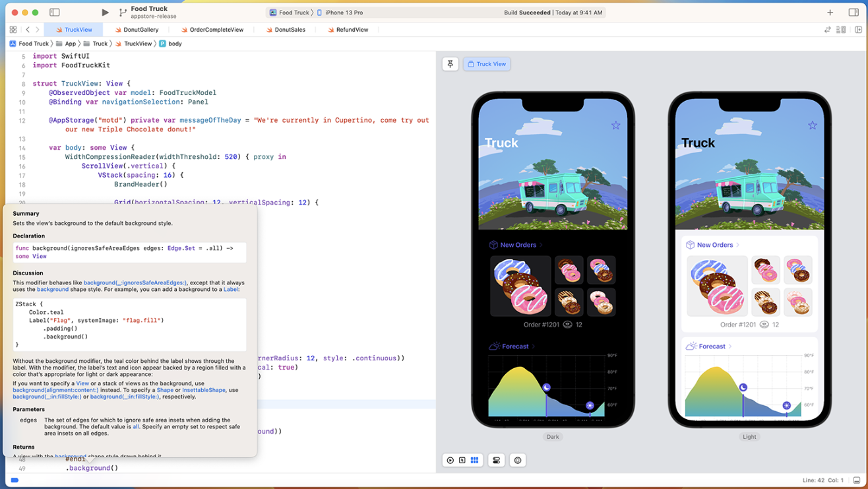Open the Truck folder breadcrumb
The width and height of the screenshot is (868, 489).
click(96, 44)
